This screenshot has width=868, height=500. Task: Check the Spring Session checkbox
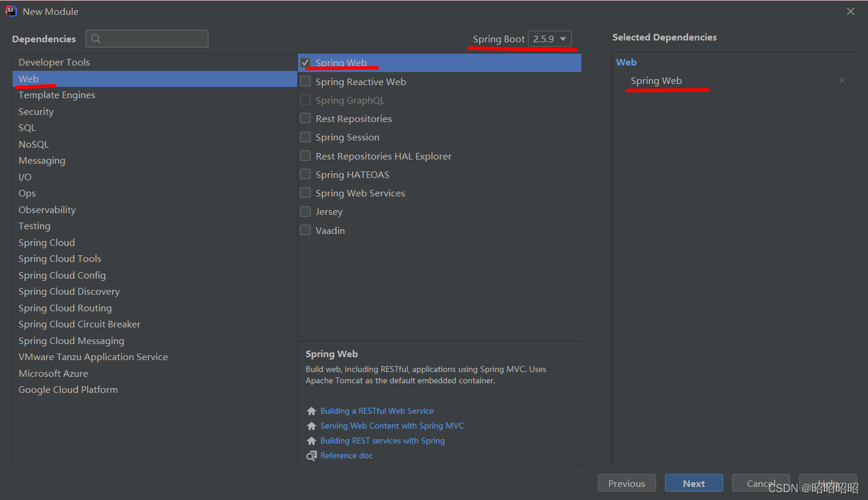click(x=306, y=137)
